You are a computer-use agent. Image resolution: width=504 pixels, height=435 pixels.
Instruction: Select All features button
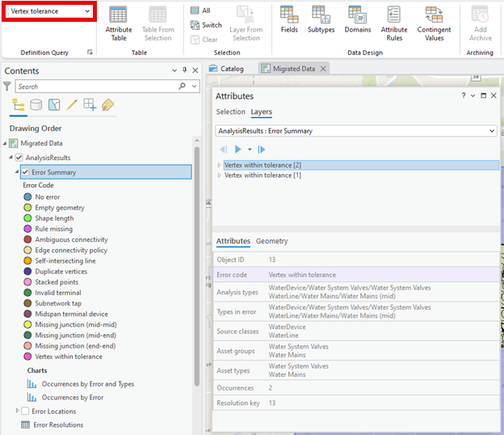click(x=200, y=11)
